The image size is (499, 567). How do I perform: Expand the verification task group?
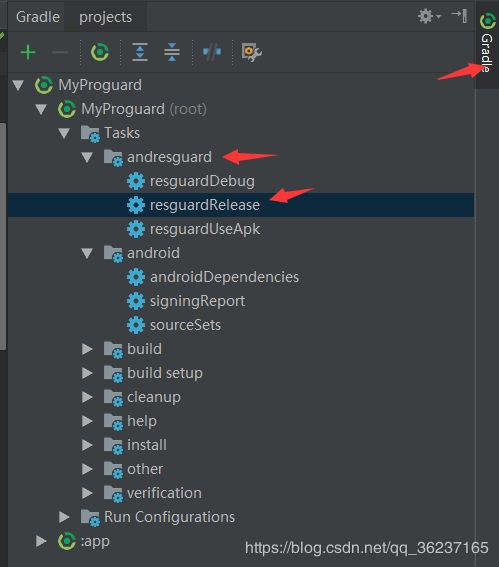point(87,493)
